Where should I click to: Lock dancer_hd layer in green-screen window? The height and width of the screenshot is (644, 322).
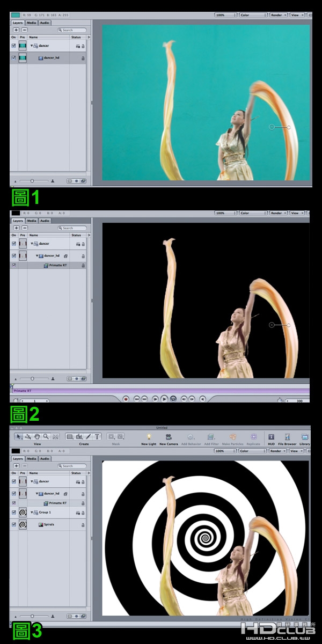pos(83,58)
